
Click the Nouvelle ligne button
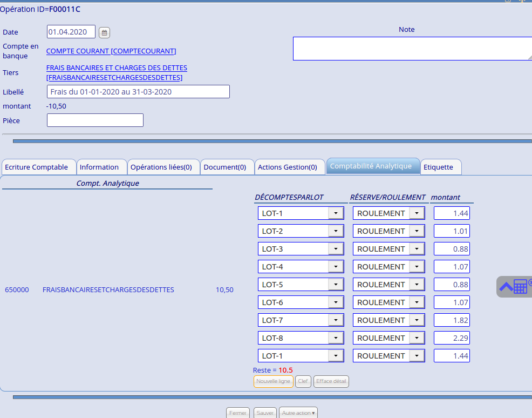point(273,381)
